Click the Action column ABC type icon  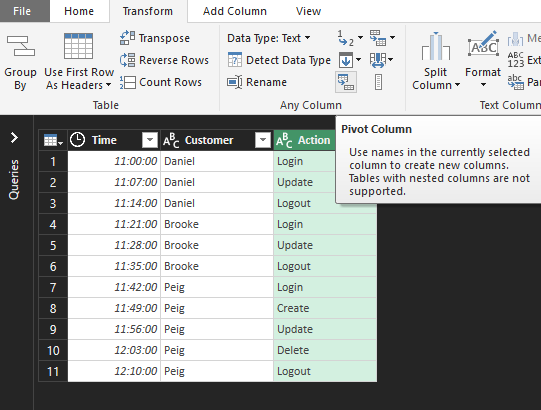click(x=285, y=140)
